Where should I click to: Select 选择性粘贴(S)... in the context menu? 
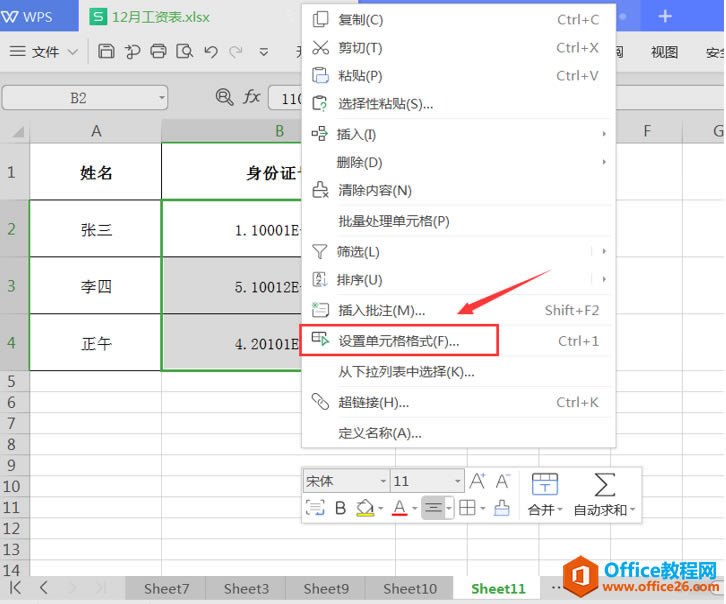point(458,104)
